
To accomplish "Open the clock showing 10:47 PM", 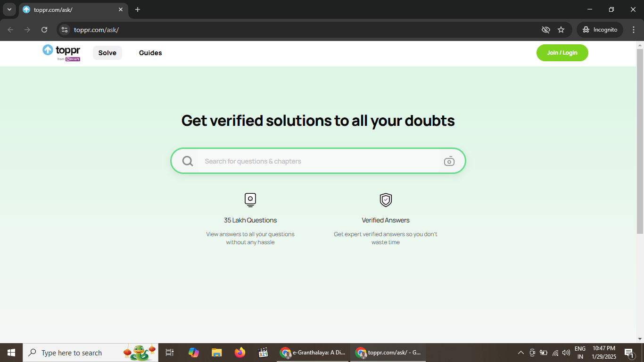I will (604, 353).
